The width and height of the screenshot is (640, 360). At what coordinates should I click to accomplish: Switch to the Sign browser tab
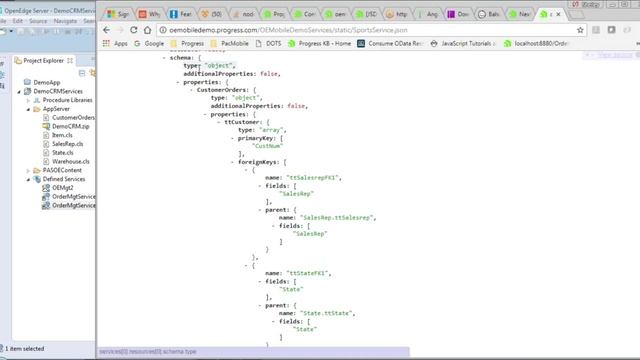[x=118, y=14]
